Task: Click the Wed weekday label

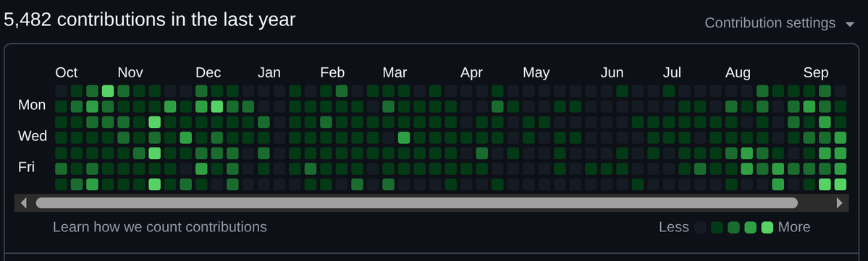Action: (33, 136)
